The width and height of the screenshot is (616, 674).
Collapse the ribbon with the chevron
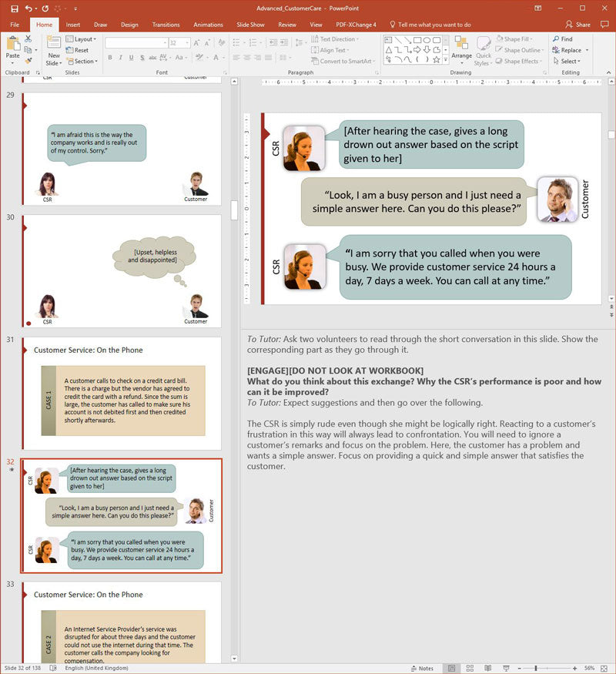(x=609, y=72)
